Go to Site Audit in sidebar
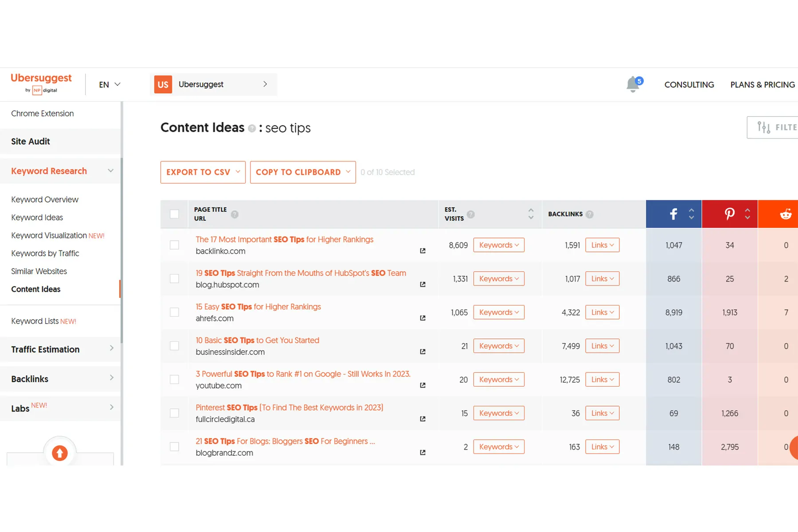The image size is (798, 532). (x=31, y=141)
